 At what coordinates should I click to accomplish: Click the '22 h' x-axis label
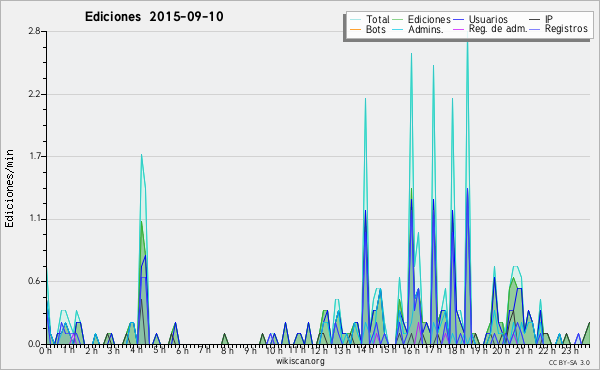click(547, 351)
